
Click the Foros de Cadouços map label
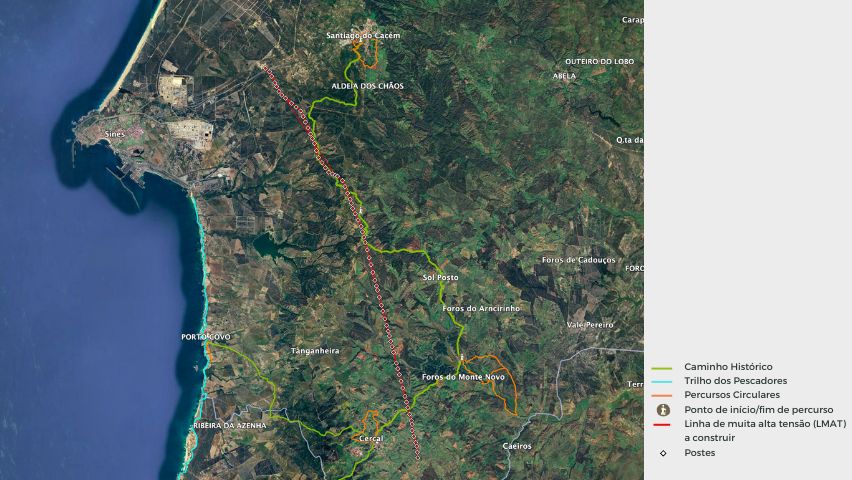pyautogui.click(x=579, y=260)
